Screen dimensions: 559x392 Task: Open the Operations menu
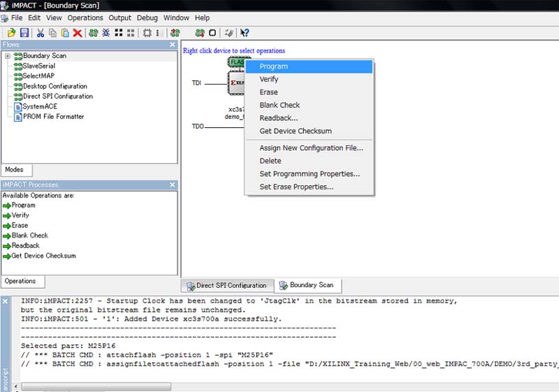[85, 18]
